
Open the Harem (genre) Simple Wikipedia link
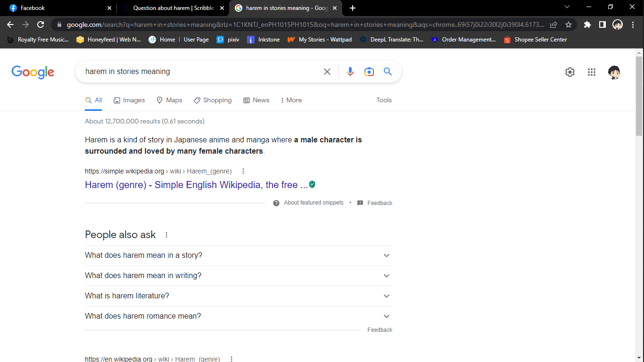[x=195, y=184]
